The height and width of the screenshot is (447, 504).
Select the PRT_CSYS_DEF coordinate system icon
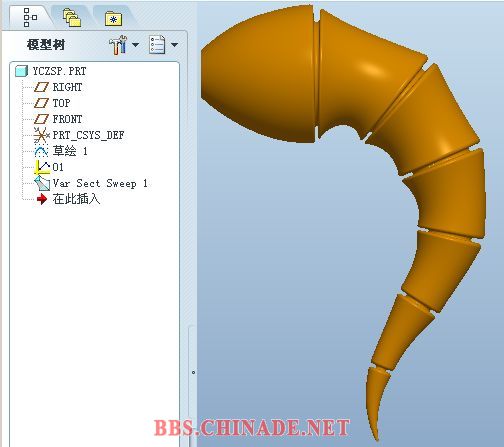[x=41, y=135]
